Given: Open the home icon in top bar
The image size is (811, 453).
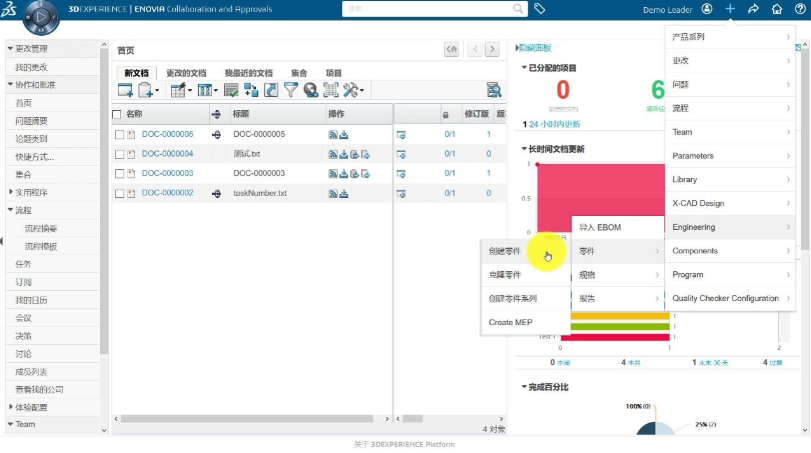Looking at the screenshot, I should tap(777, 9).
